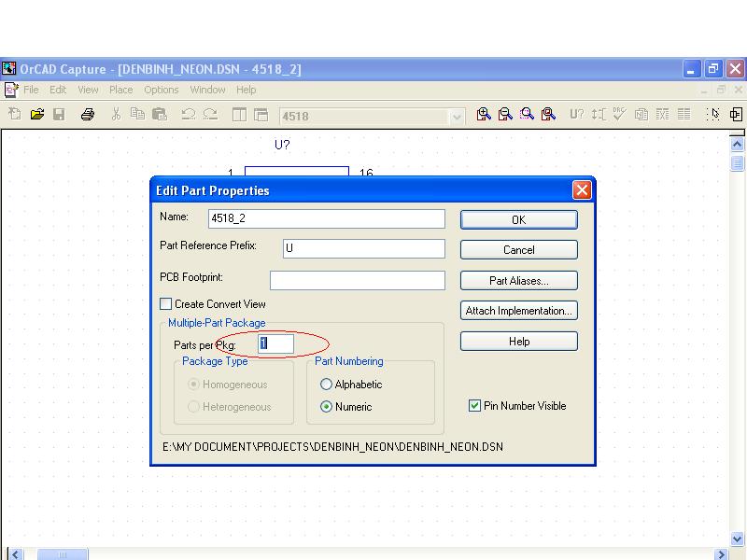Click the Parts per Pkg field
Image resolution: width=747 pixels, height=560 pixels.
click(x=275, y=343)
